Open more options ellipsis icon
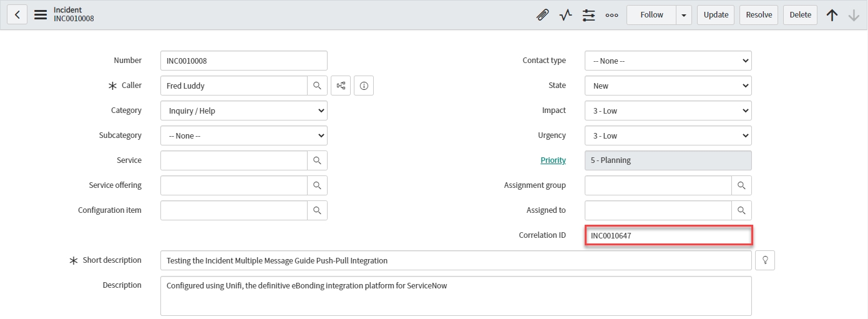 pyautogui.click(x=612, y=15)
